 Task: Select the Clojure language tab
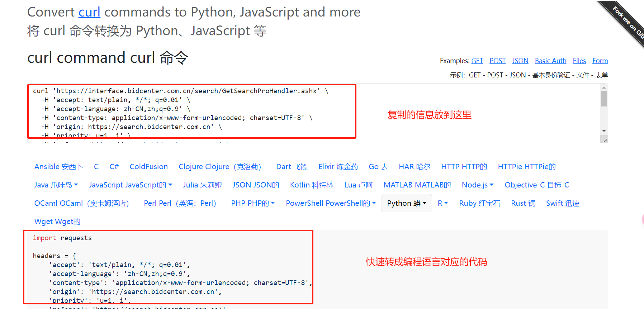(220, 167)
